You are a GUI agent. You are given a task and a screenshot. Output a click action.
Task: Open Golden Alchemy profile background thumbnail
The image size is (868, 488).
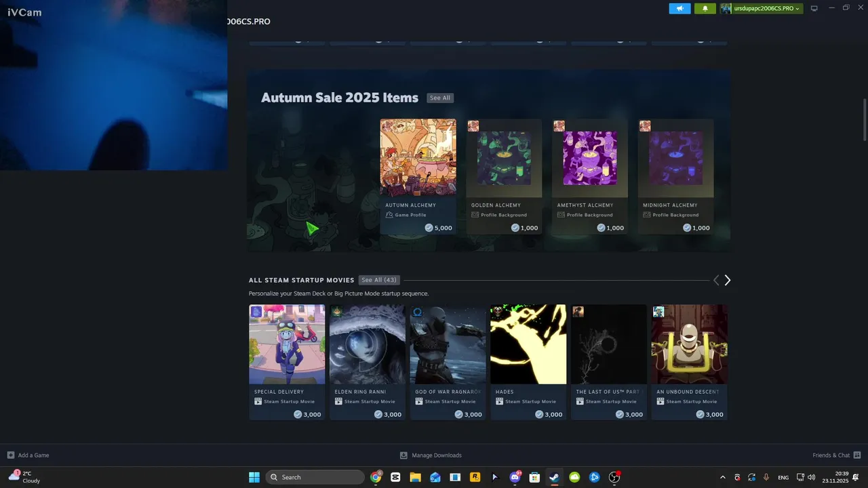504,157
